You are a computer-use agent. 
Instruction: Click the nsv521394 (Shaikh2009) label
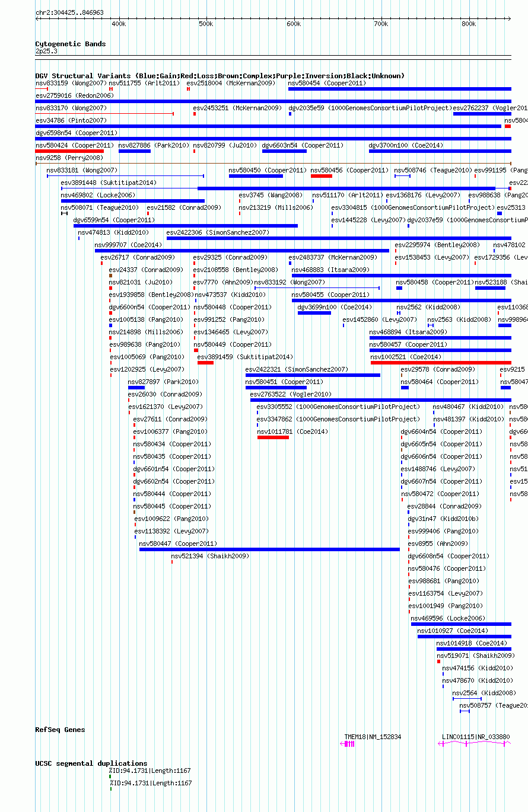point(211,556)
